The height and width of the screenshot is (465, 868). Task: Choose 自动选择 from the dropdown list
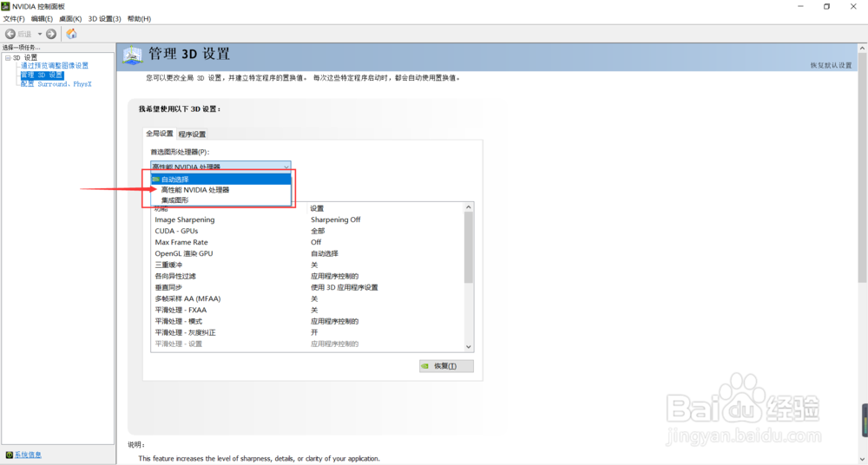(220, 180)
